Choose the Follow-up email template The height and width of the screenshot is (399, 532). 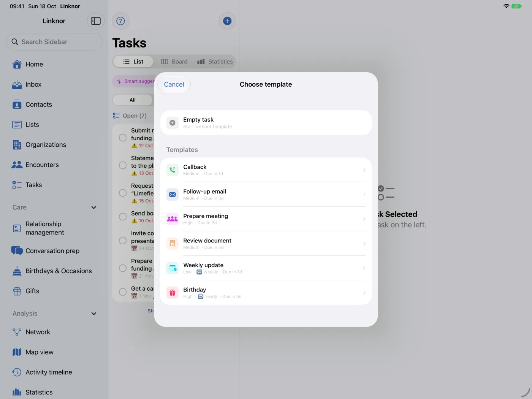pyautogui.click(x=266, y=195)
